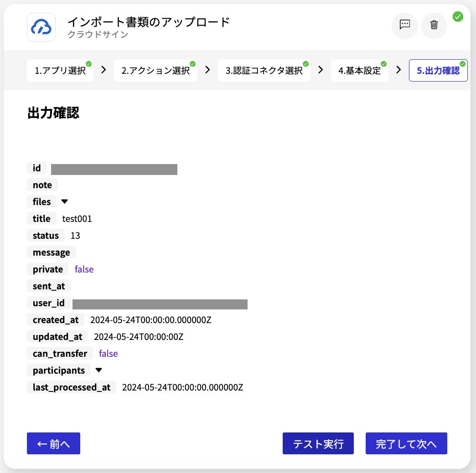This screenshot has height=473, width=476.
Task: Select the sent_at field label
Action: 49,286
